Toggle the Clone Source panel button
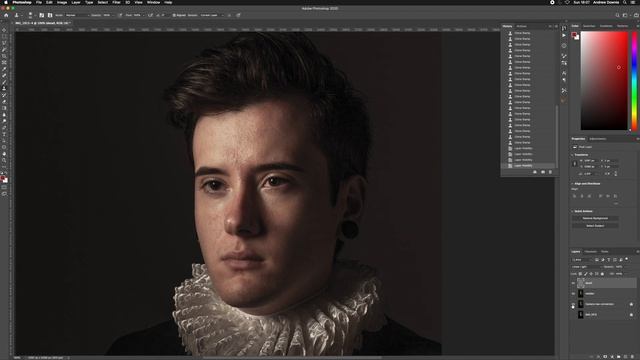 (50, 15)
